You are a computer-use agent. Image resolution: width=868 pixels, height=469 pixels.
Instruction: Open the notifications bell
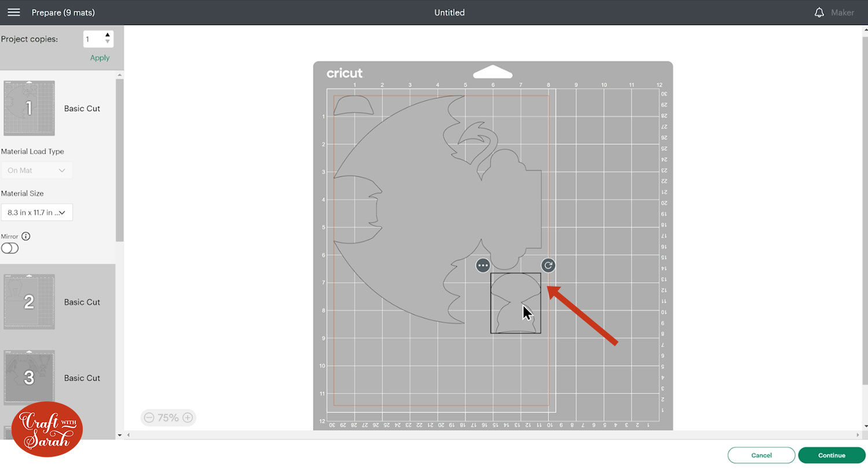tap(819, 12)
